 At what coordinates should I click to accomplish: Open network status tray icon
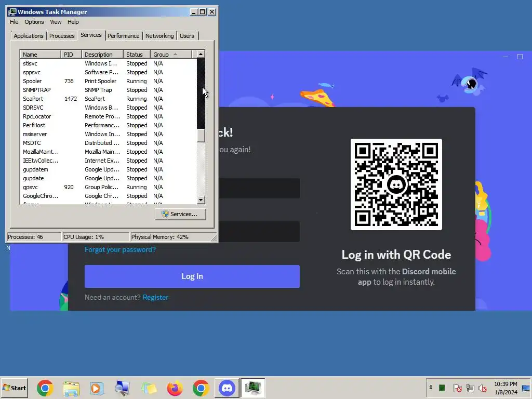pos(470,388)
